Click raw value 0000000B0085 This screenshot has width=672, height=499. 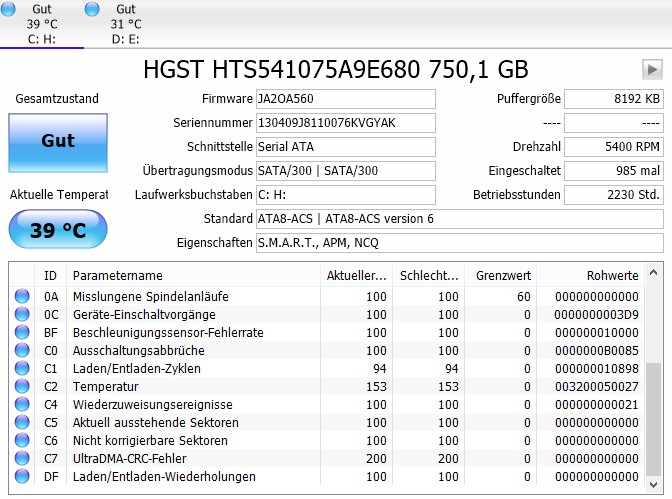coord(597,351)
